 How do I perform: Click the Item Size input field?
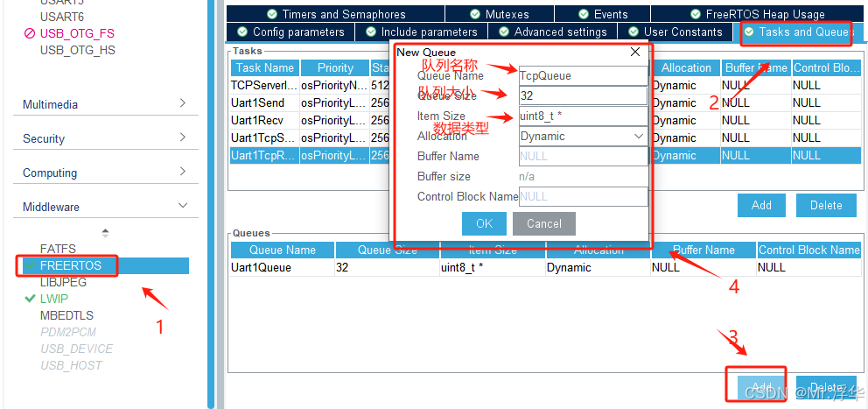(x=583, y=116)
